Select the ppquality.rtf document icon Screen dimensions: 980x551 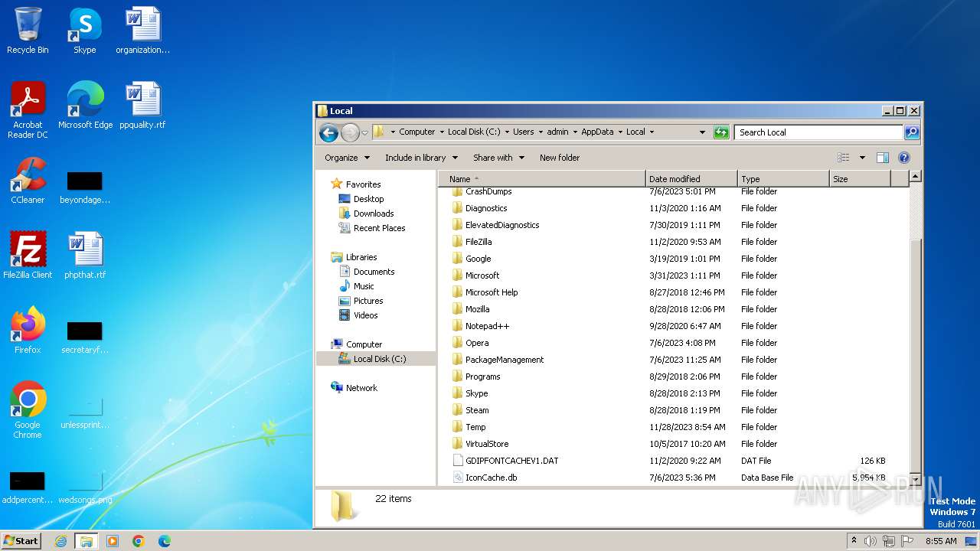tap(142, 106)
